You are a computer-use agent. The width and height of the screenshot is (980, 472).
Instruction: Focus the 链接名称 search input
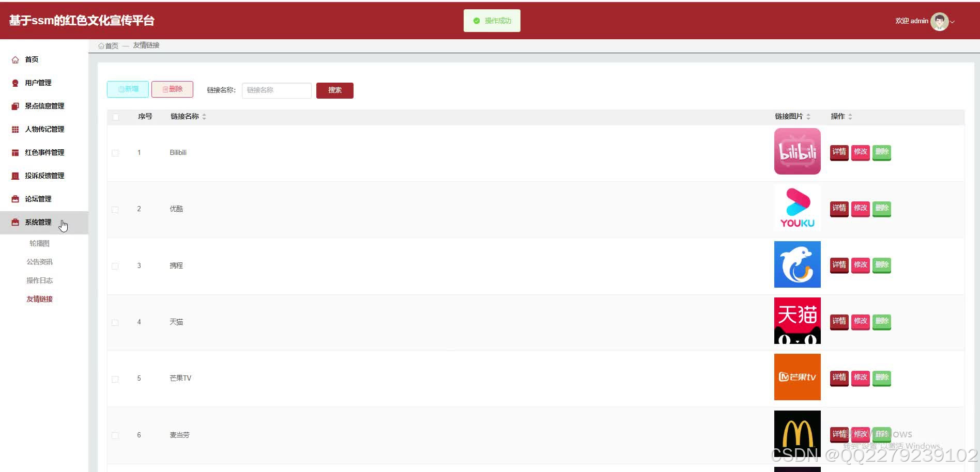tap(277, 90)
